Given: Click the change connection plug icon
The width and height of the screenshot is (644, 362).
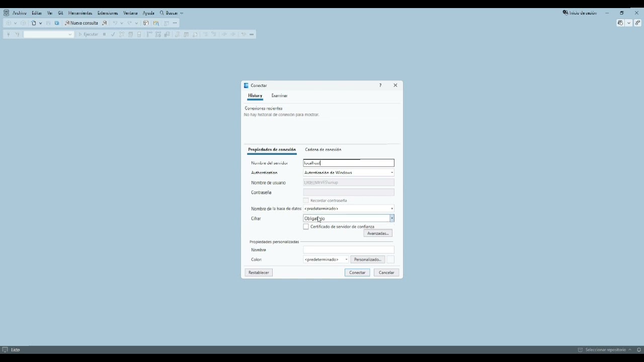Looking at the screenshot, I should pos(17,34).
